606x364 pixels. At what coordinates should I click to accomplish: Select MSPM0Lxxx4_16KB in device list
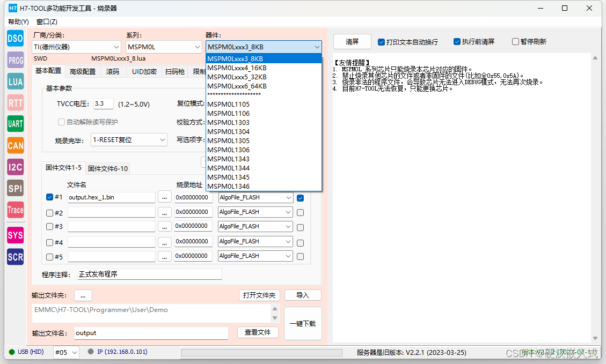tap(264, 68)
